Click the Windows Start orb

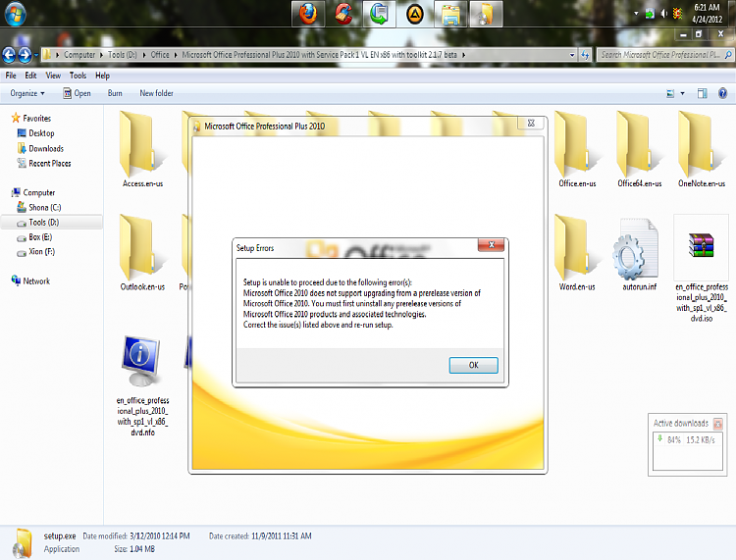(15, 14)
